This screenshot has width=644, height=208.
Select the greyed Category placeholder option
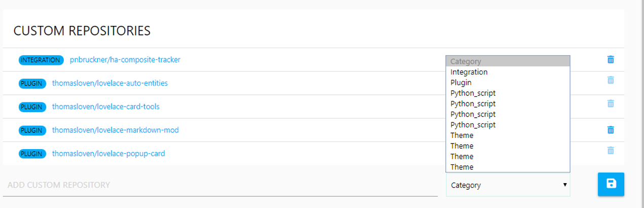466,61
